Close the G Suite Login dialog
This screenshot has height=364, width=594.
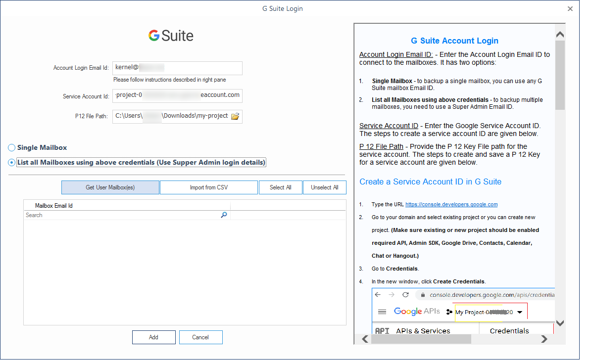pyautogui.click(x=570, y=8)
